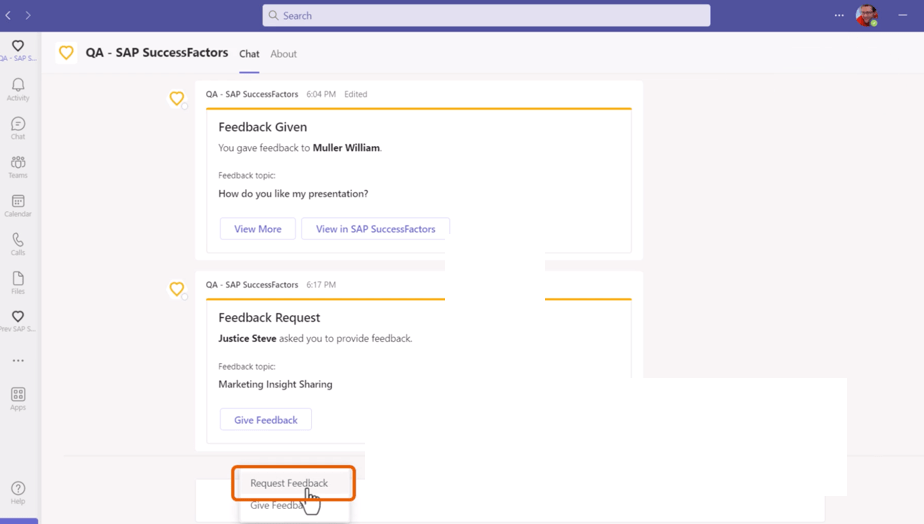
Task: Open profile avatar menu
Action: tap(866, 15)
